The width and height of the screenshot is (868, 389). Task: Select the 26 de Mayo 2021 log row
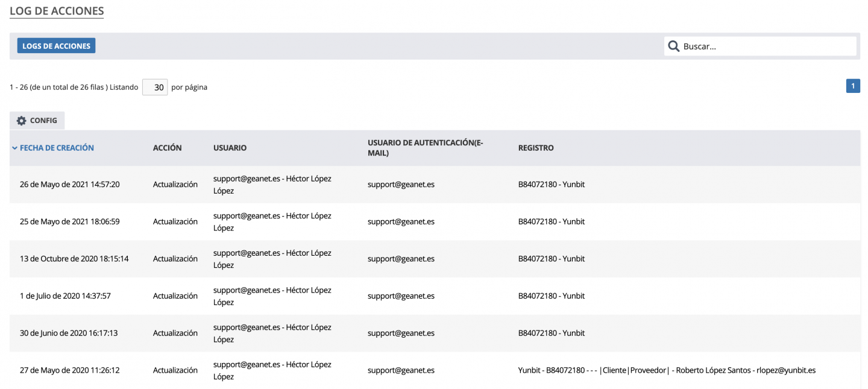pyautogui.click(x=69, y=185)
